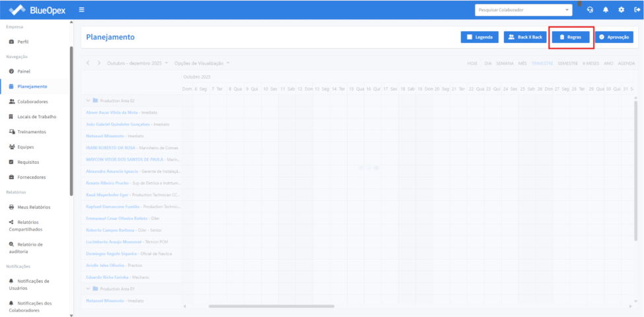Click the Painel dashboard icon
Screen dimensions: 644x317
pos(11,71)
